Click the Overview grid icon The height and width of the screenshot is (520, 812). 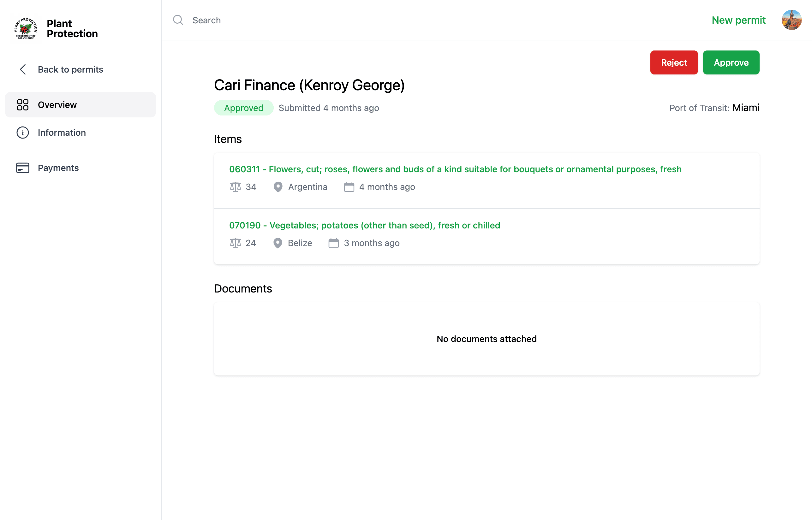[23, 105]
